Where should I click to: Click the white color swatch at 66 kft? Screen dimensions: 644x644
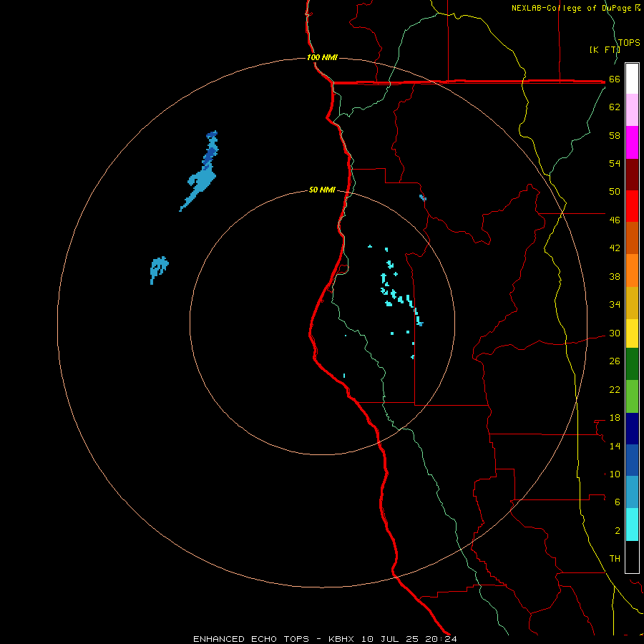coord(632,79)
